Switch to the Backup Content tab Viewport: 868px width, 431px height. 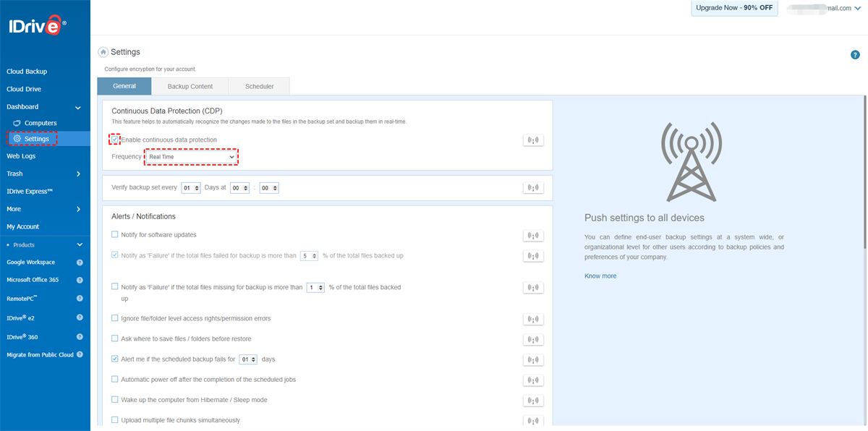(190, 86)
